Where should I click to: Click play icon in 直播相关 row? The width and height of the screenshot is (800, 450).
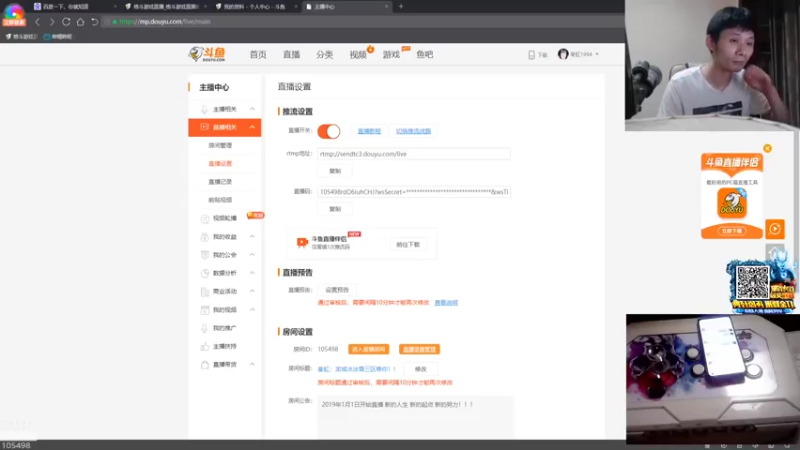[204, 127]
